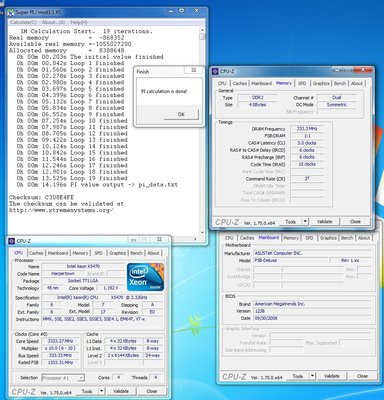The height and width of the screenshot is (400, 384).
Task: Click the CPU-Z CPU window title icon
Action: pyautogui.click(x=12, y=241)
